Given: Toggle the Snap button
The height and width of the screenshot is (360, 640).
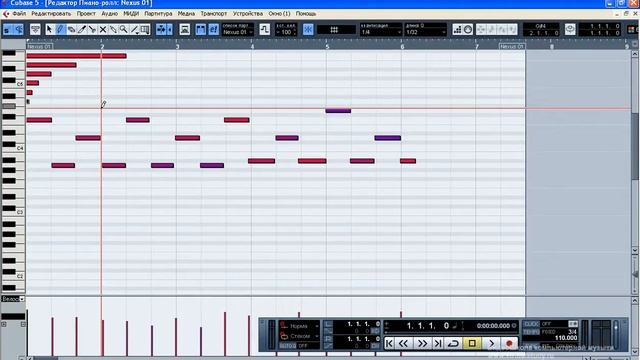Looking at the screenshot, I should (x=308, y=29).
